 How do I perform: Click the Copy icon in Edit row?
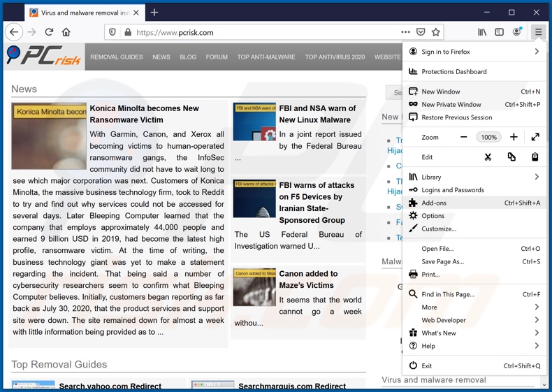511,157
